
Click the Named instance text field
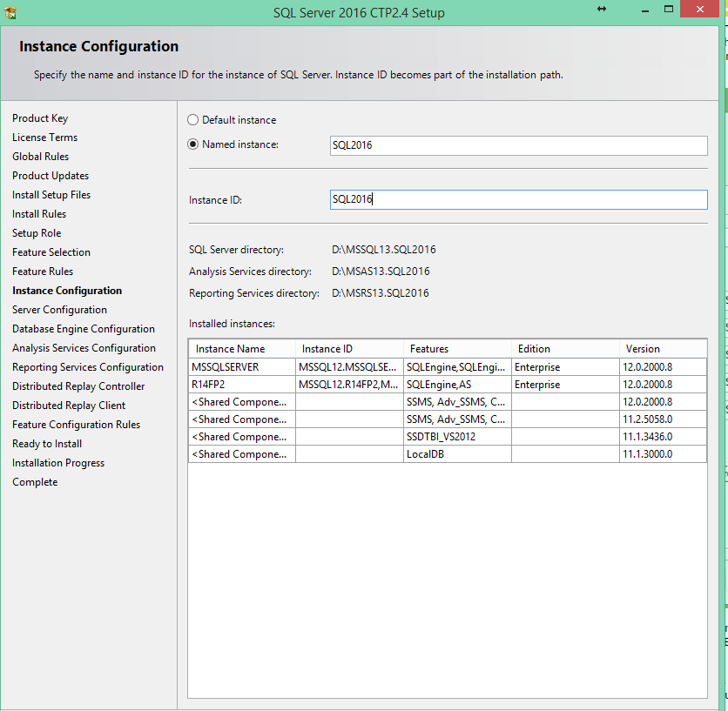(x=519, y=145)
